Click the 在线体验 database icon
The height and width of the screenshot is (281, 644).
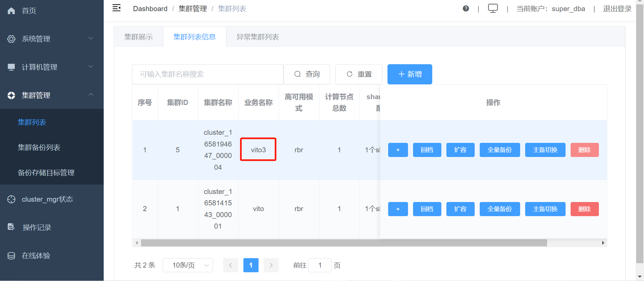click(x=11, y=256)
